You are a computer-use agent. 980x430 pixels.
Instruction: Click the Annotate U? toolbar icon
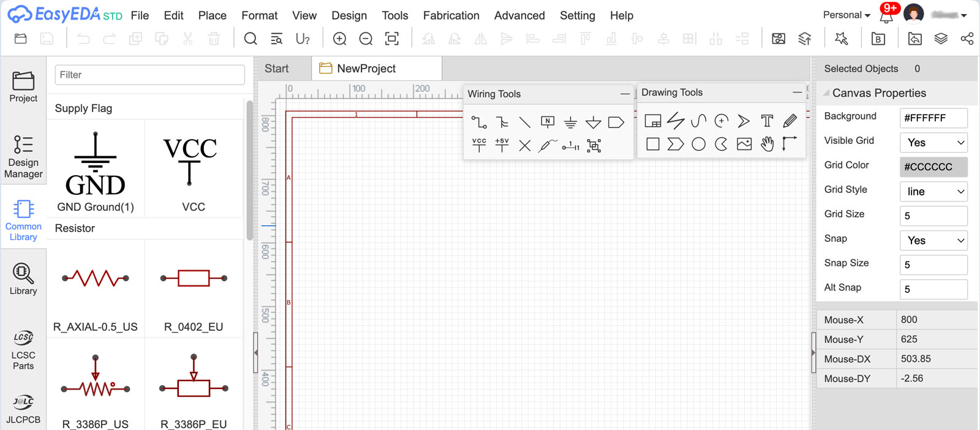[303, 39]
